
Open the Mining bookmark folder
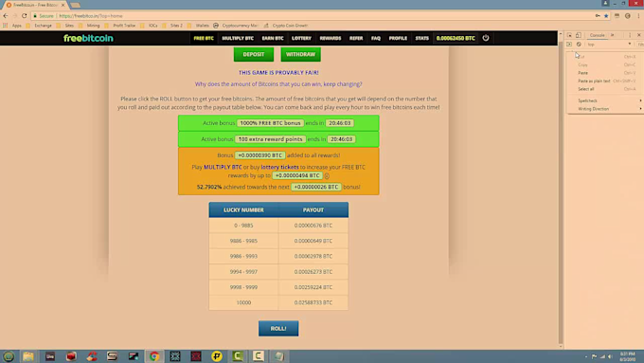[x=90, y=25]
